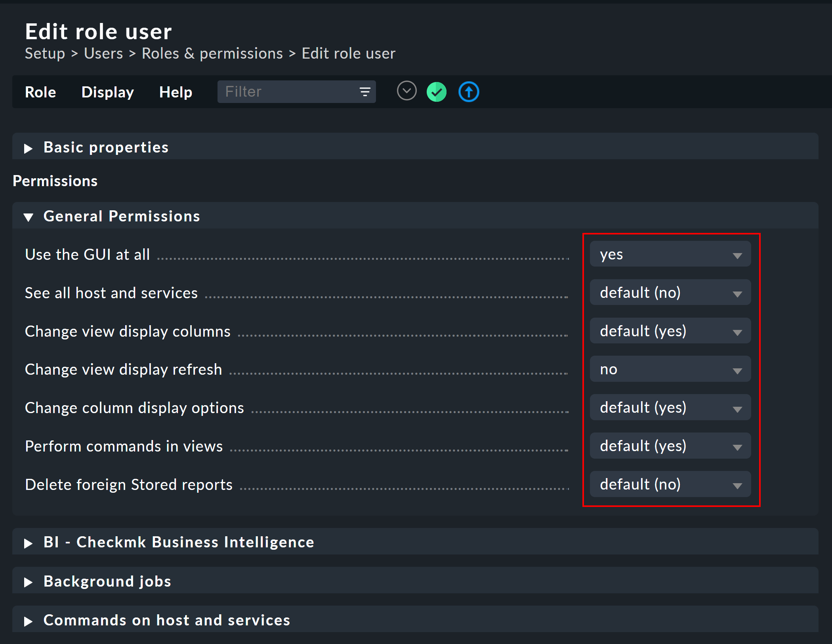This screenshot has width=832, height=644.
Task: Set 'Perform commands in views' permission dropdown
Action: pyautogui.click(x=670, y=447)
